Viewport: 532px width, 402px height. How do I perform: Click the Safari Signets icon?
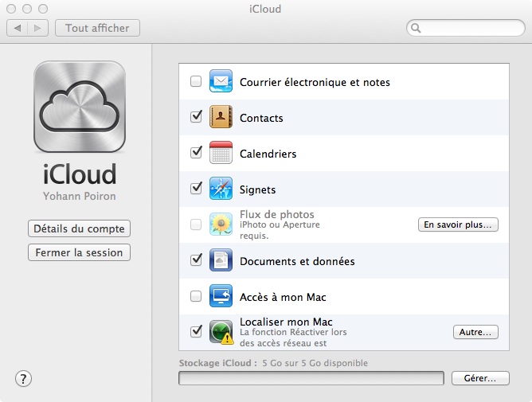tap(221, 189)
